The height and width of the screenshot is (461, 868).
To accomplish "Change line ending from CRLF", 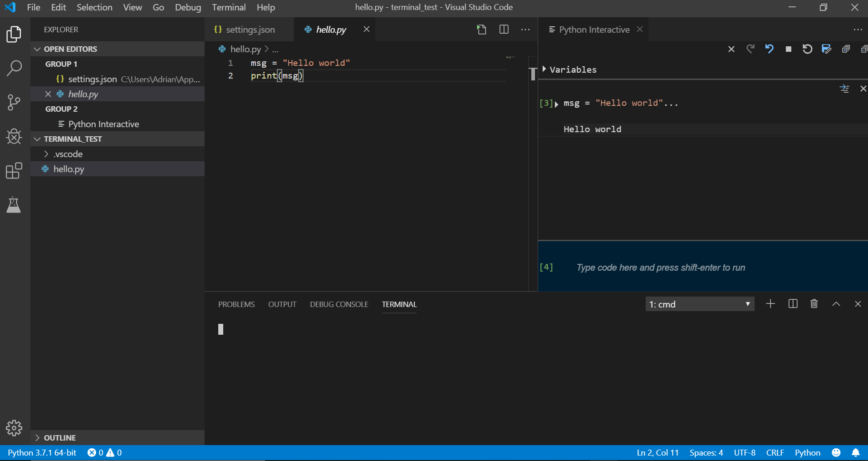I will click(x=775, y=452).
